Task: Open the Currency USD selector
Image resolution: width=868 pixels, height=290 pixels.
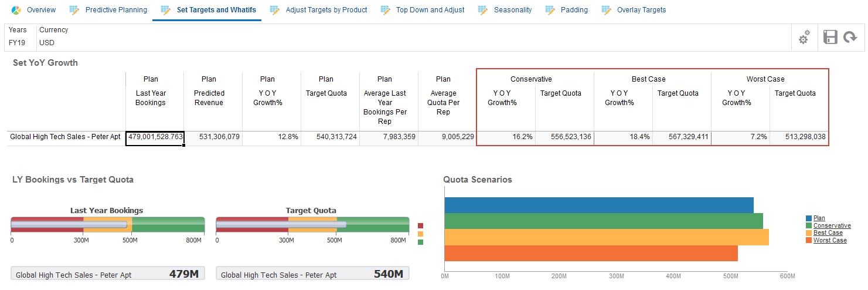Action: [47, 43]
